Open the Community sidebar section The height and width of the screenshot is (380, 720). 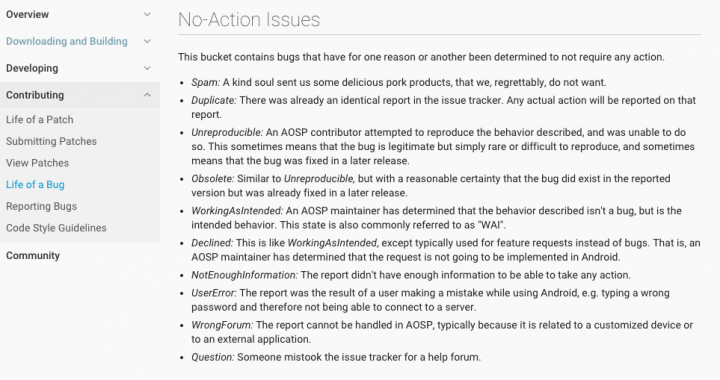(33, 256)
